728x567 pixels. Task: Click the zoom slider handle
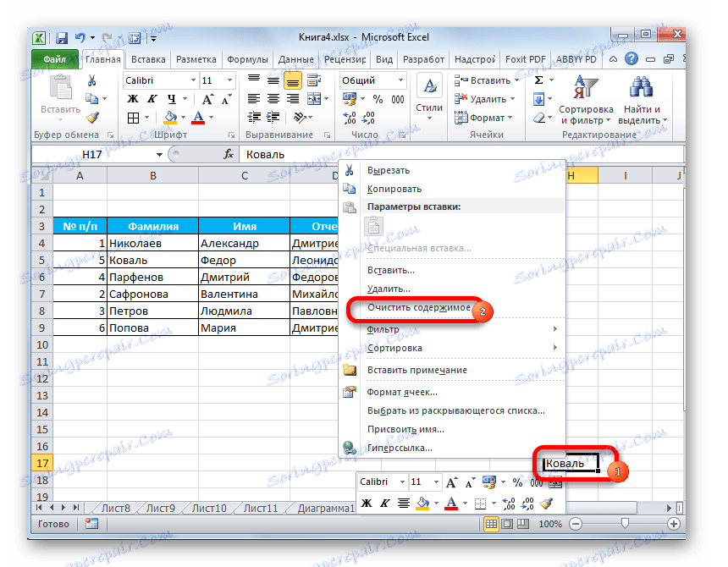pos(625,524)
